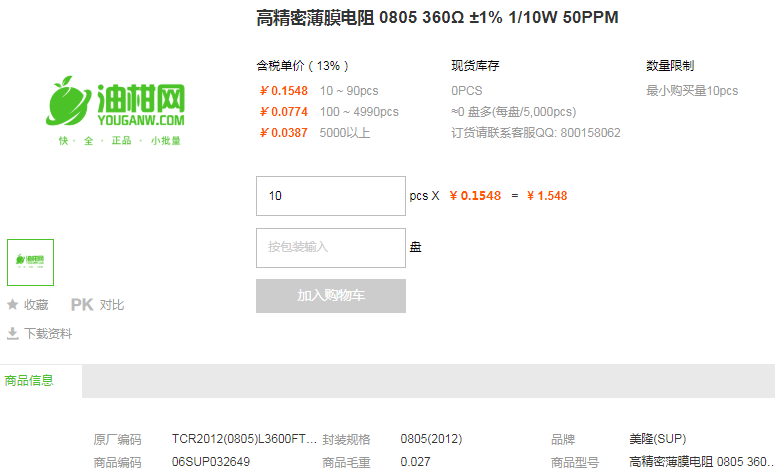The width and height of the screenshot is (775, 470).
Task: Click the 订货请联系客服QQ: 800158062 text
Action: (536, 133)
